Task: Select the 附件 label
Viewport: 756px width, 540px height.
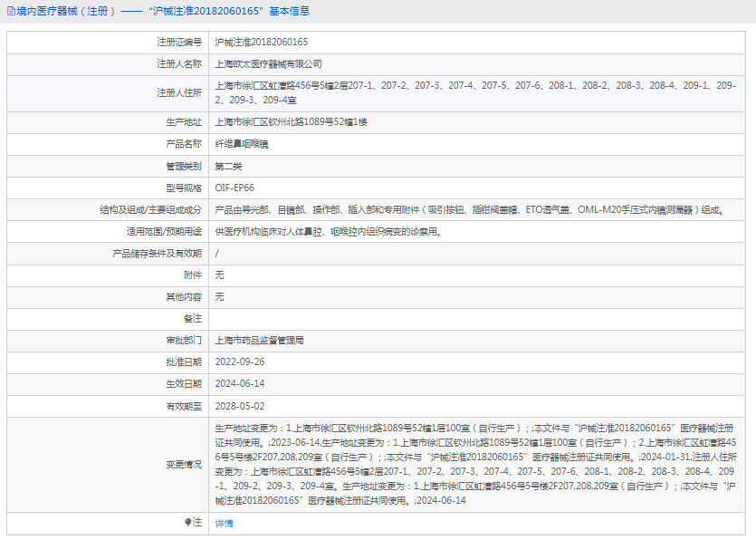Action: (193, 275)
